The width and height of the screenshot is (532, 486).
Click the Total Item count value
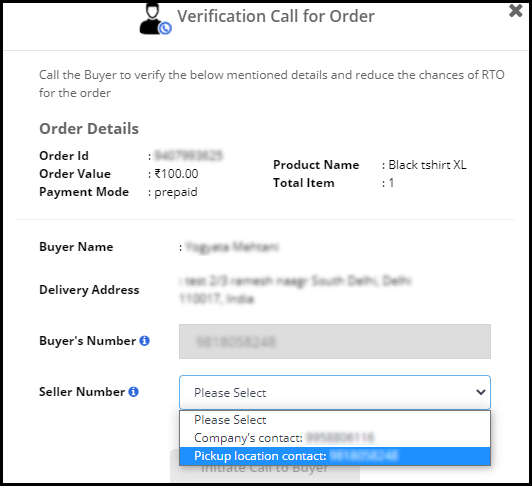click(x=391, y=183)
